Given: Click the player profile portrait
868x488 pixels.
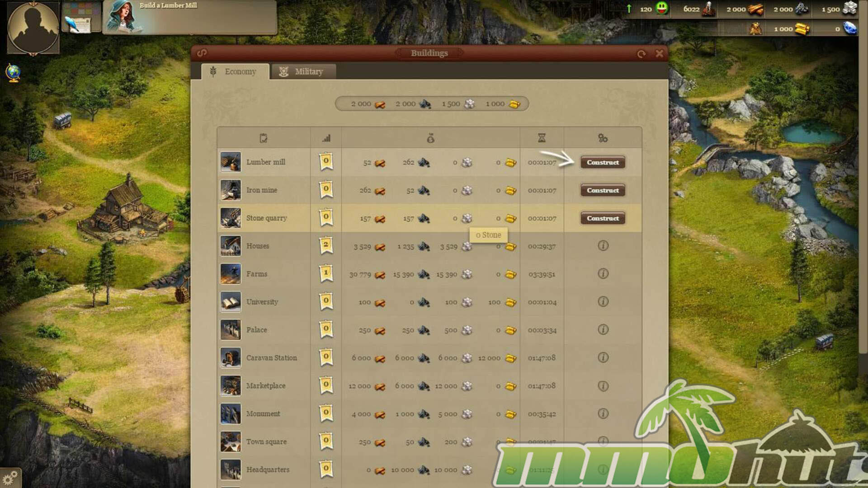Looking at the screenshot, I should [x=33, y=27].
